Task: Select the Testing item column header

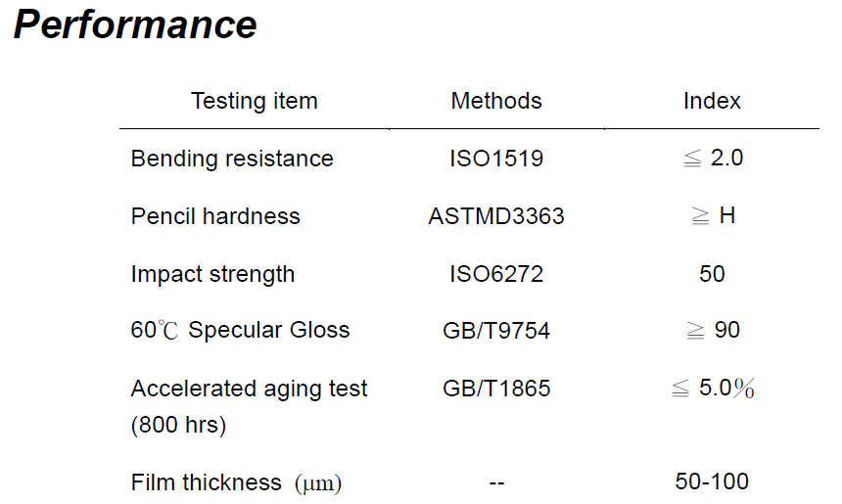Action: [x=255, y=101]
